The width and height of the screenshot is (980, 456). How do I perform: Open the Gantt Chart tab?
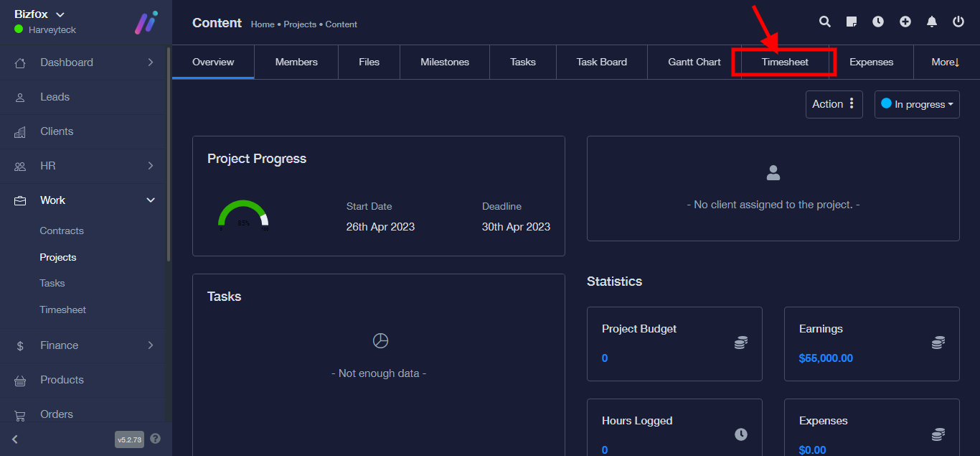(x=694, y=62)
